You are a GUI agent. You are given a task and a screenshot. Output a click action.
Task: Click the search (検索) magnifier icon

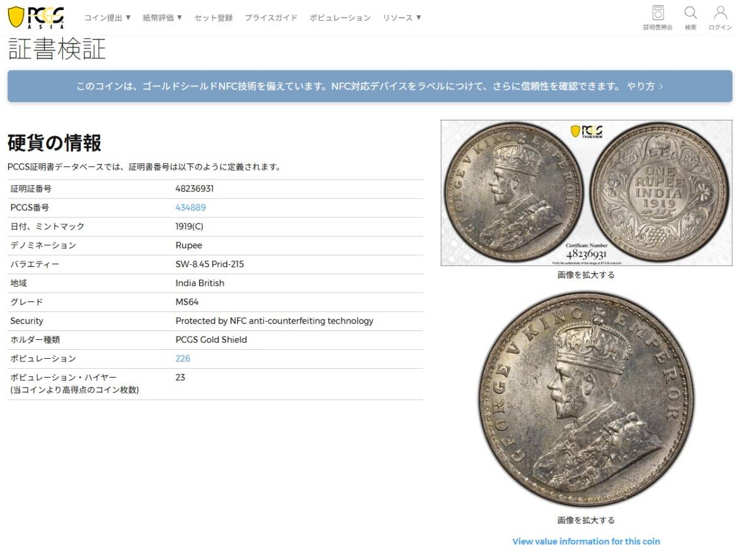pyautogui.click(x=690, y=13)
